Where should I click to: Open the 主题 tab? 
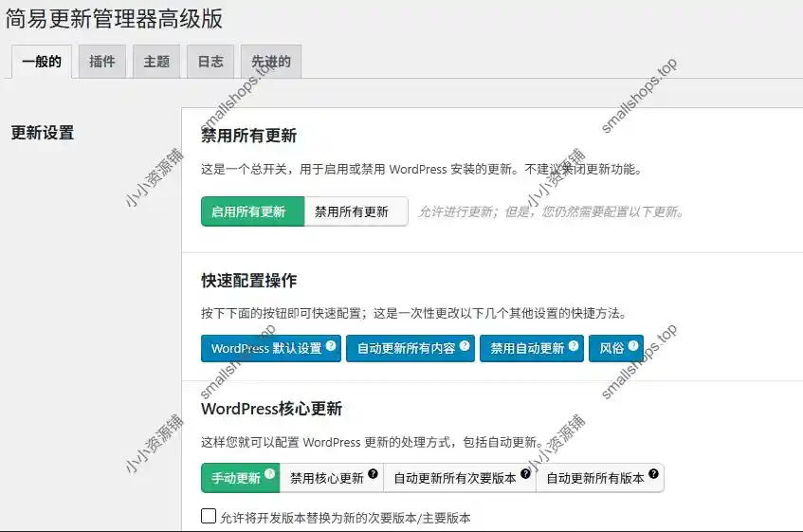tap(156, 62)
